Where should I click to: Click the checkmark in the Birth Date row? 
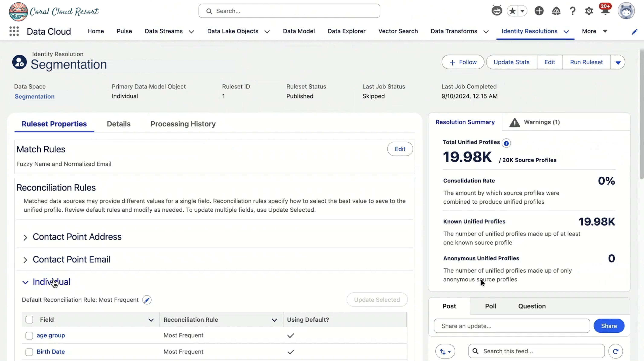click(290, 352)
